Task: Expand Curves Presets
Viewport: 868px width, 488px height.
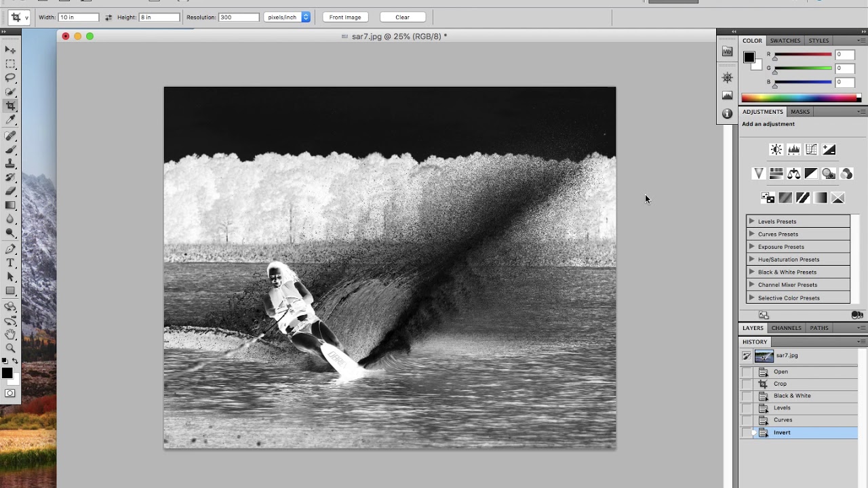Action: 751,234
